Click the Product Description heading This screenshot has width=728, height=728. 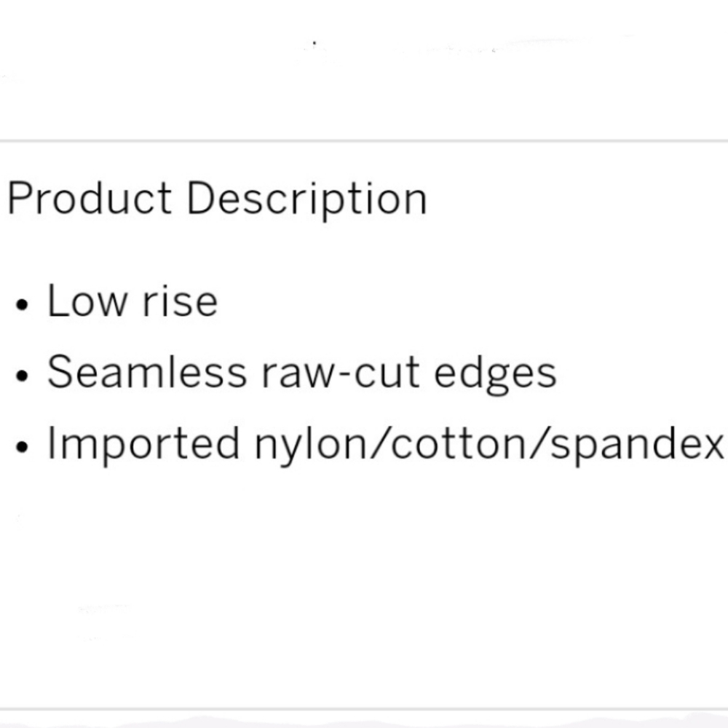[x=217, y=199]
